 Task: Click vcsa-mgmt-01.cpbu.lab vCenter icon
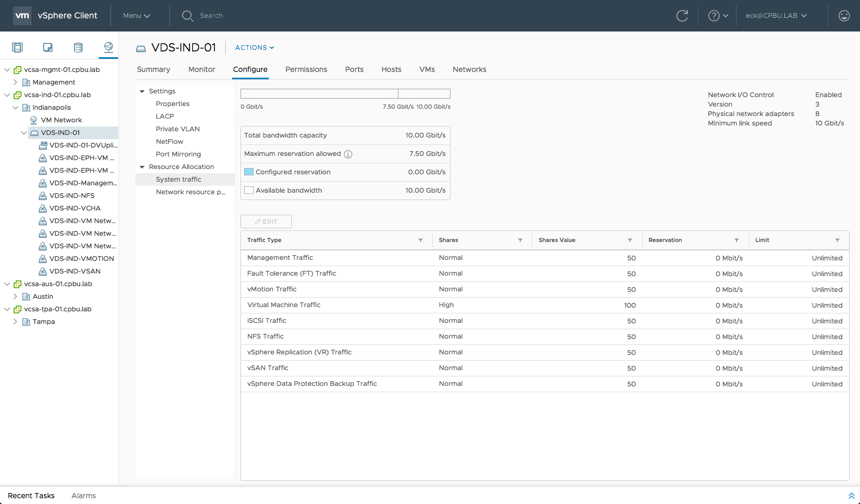point(17,70)
